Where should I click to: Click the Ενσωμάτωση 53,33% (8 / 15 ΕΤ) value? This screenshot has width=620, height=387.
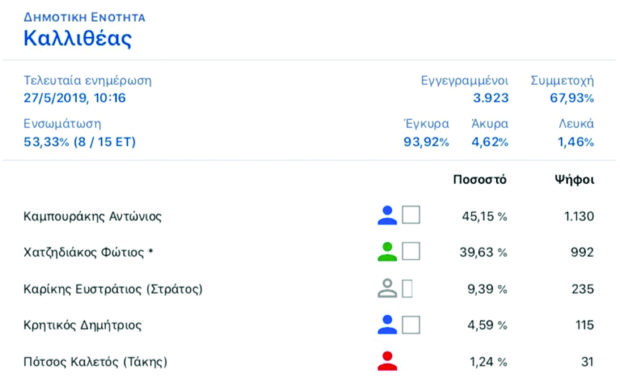79,142
